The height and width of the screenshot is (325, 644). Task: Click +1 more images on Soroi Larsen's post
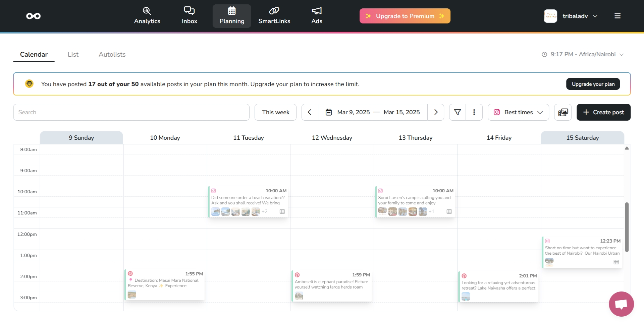(x=431, y=211)
